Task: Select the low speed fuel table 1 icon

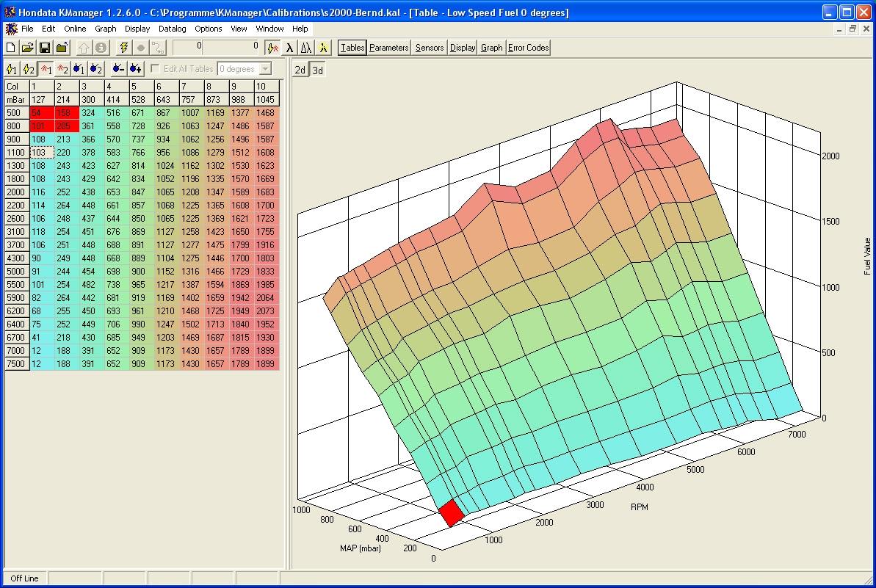Action: coord(46,69)
